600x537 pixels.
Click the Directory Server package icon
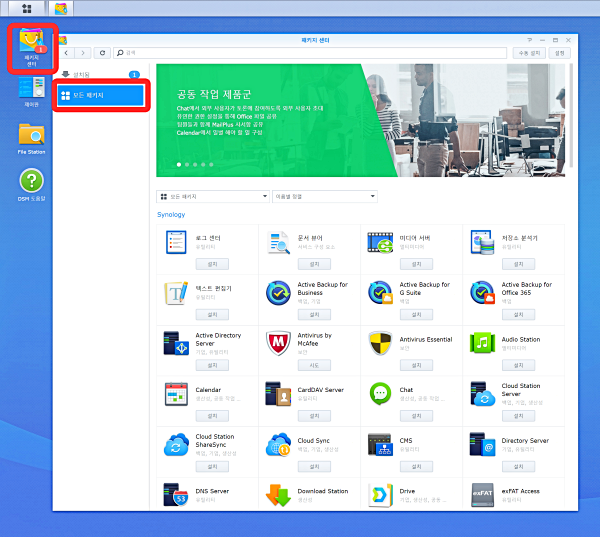[483, 445]
